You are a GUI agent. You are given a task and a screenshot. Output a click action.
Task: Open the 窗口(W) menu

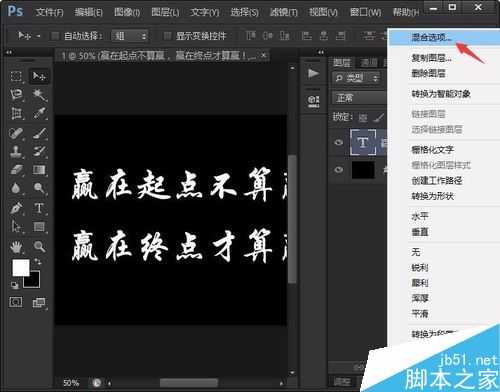click(365, 12)
